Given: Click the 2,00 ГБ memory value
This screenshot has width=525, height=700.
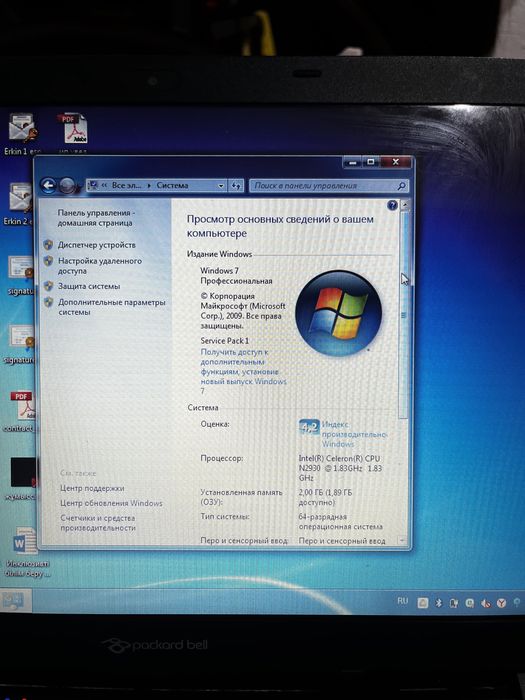Looking at the screenshot, I should [325, 497].
